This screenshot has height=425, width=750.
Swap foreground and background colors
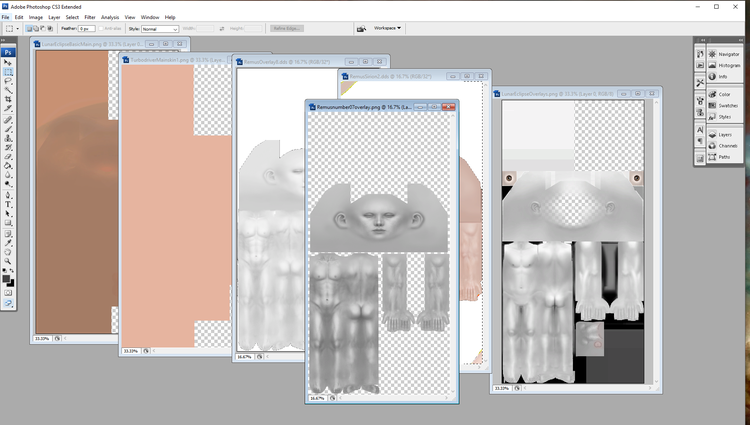pyautogui.click(x=12, y=271)
